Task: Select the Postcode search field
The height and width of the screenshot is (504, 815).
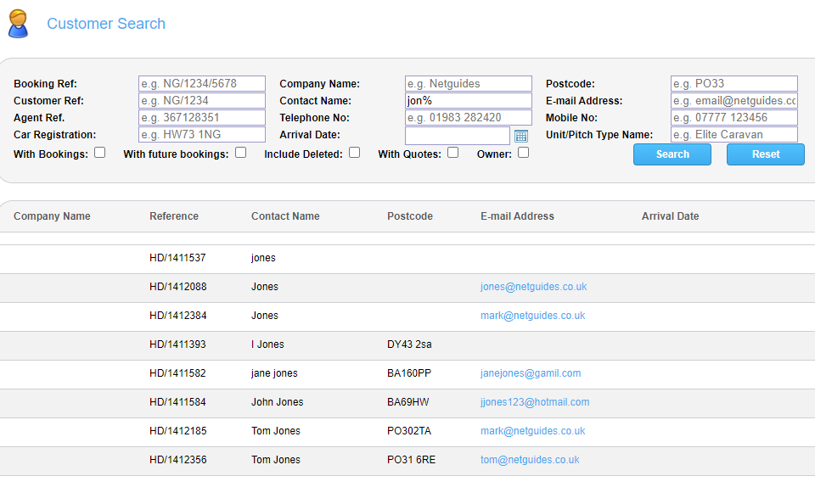Action: pos(733,84)
